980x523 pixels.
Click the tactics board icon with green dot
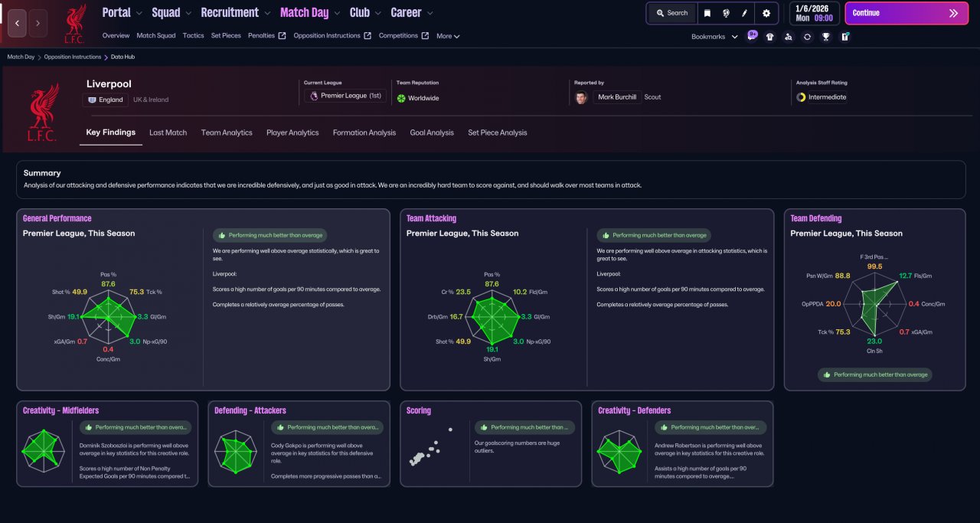pos(845,36)
